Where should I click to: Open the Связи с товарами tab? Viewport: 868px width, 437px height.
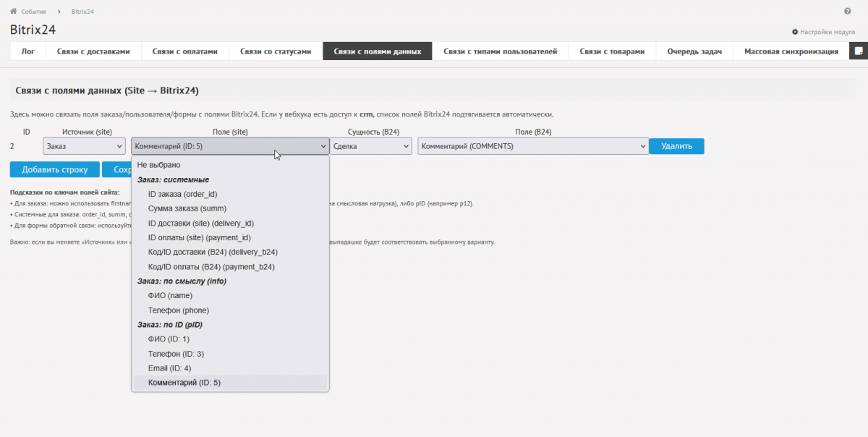612,51
